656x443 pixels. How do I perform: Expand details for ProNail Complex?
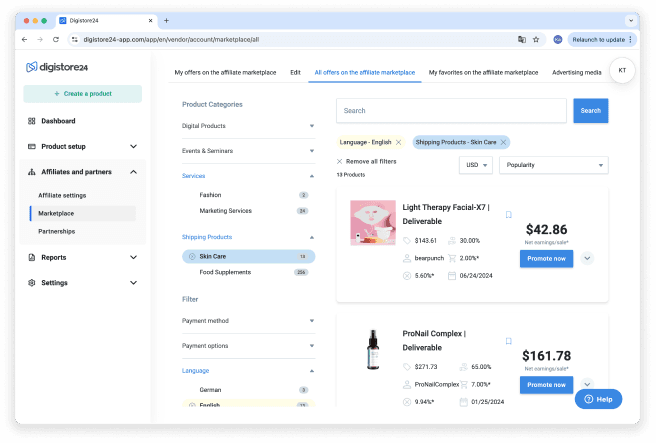[x=587, y=384]
